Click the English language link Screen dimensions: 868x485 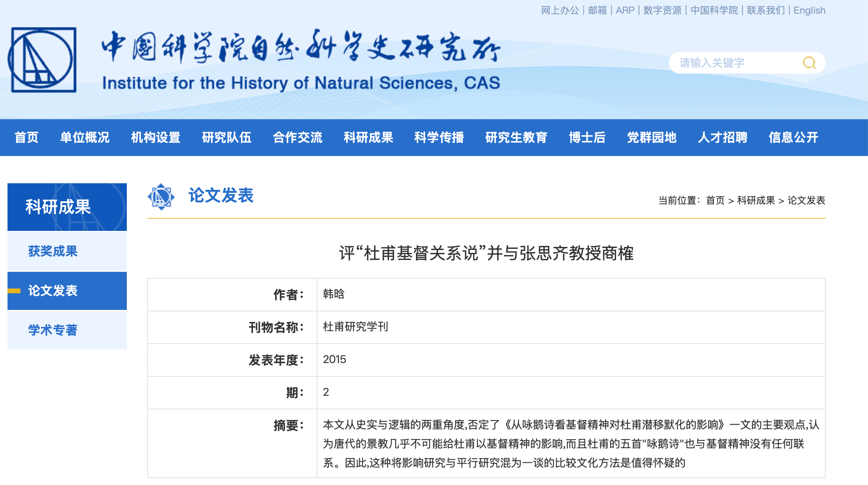pos(809,10)
